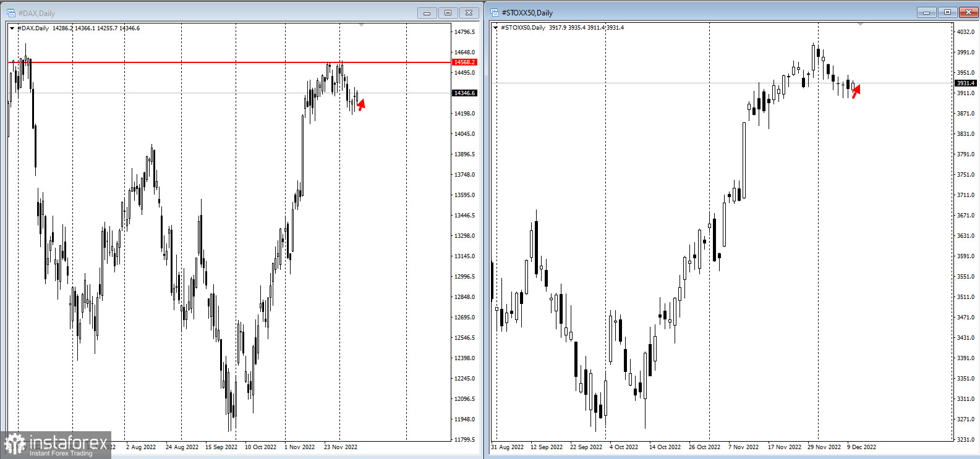Click the #STOXX50,Daily window title icon

tap(495, 12)
